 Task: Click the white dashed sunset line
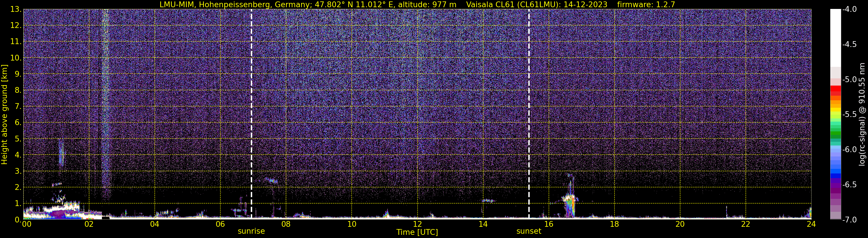pos(529,114)
